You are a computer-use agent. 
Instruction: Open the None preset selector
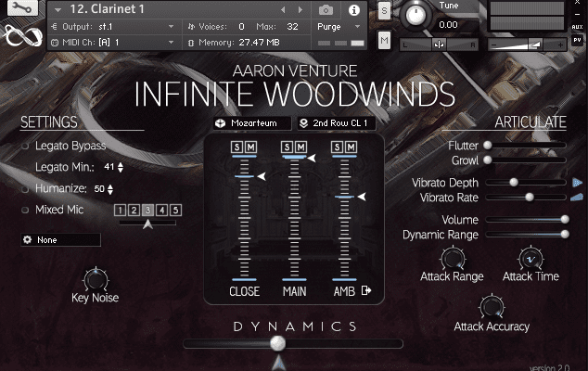coord(60,240)
